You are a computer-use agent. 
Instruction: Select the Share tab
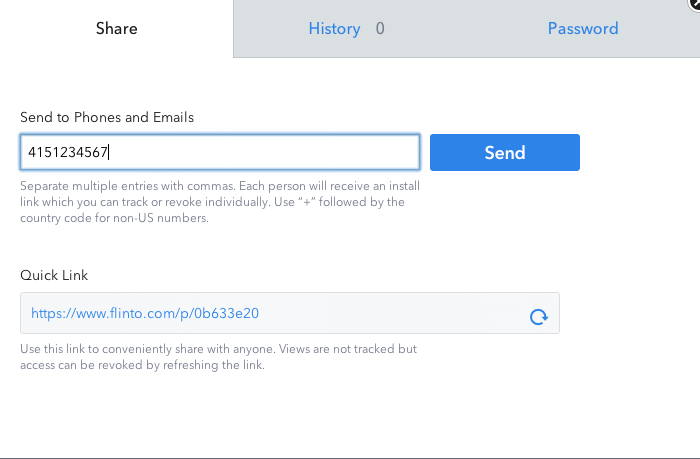[x=117, y=29]
